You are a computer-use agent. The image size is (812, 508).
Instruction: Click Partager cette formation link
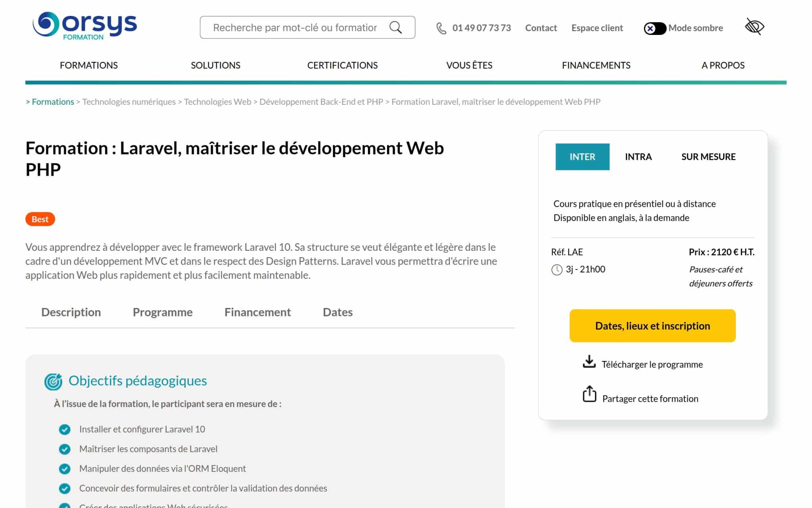(x=650, y=398)
